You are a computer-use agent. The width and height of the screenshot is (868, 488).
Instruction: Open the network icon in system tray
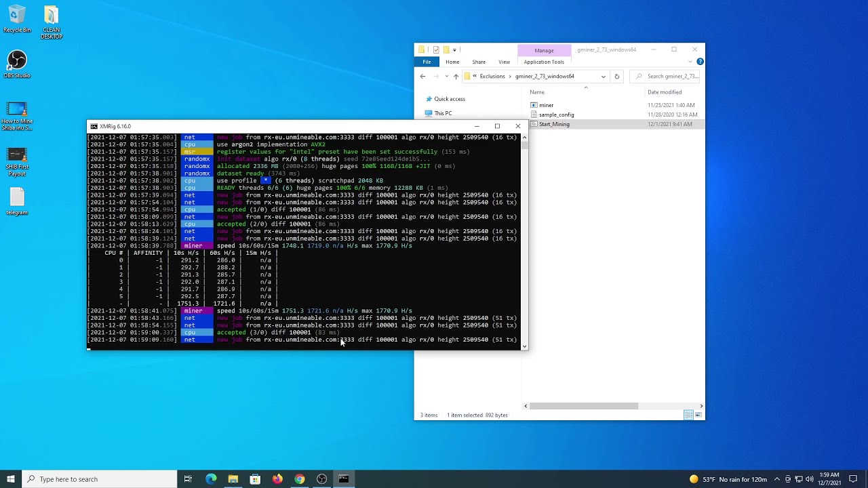(799, 479)
